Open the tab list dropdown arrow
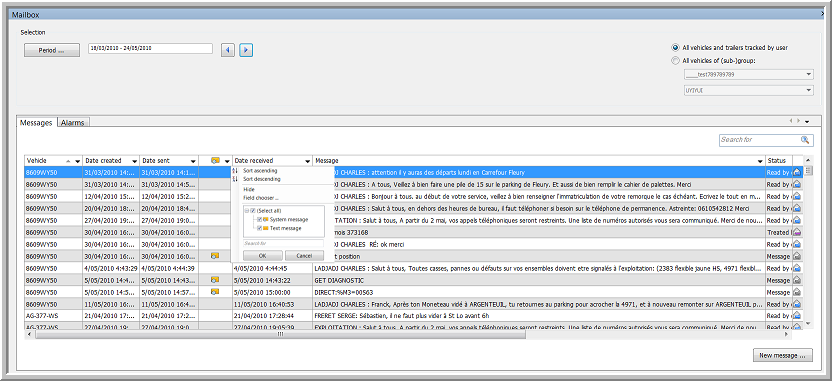This screenshot has height=381, width=832. [807, 122]
